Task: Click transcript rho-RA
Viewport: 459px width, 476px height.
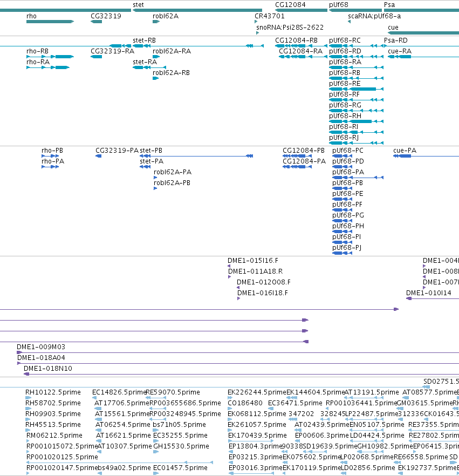Action: (48, 67)
